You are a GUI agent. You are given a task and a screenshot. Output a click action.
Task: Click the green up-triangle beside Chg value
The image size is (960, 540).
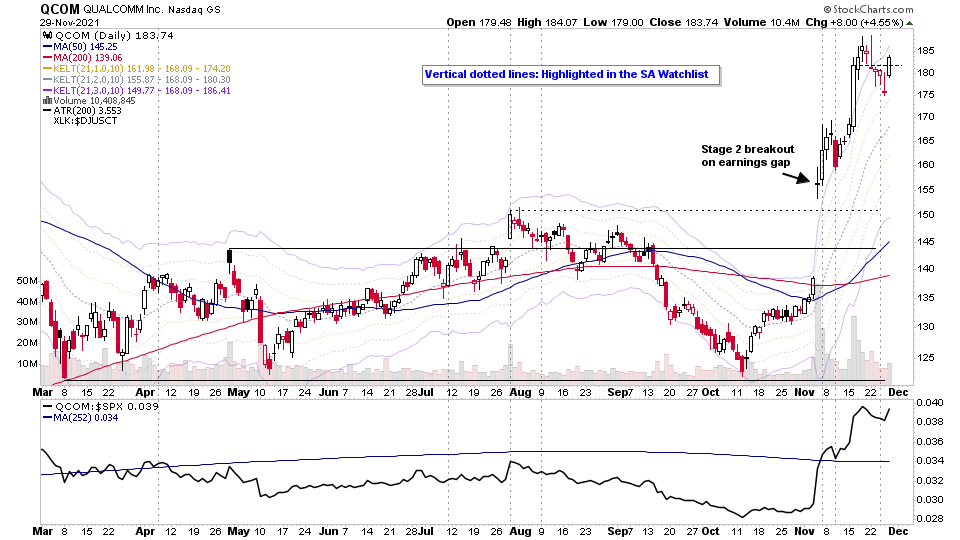point(910,23)
